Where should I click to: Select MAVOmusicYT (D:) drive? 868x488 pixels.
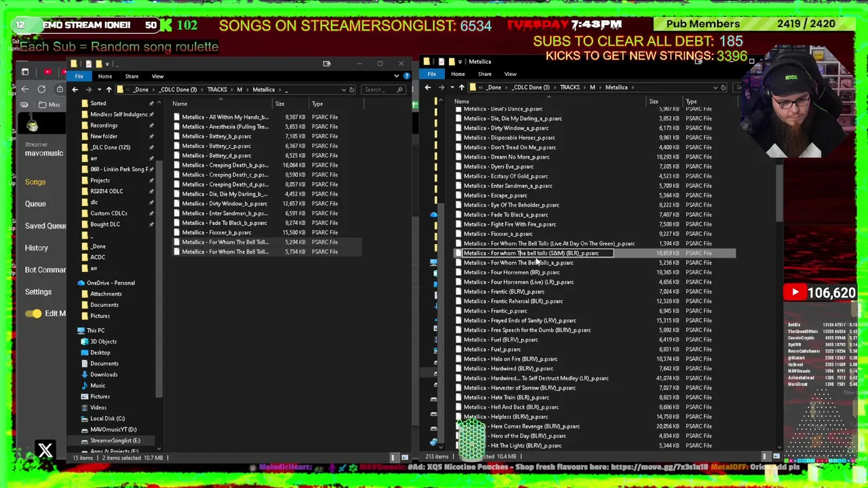(113, 430)
